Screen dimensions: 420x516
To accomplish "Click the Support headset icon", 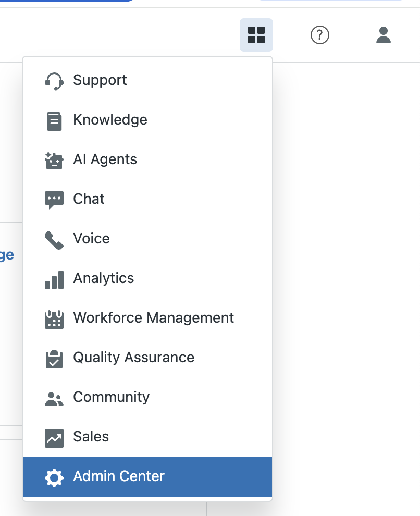I will [x=54, y=80].
